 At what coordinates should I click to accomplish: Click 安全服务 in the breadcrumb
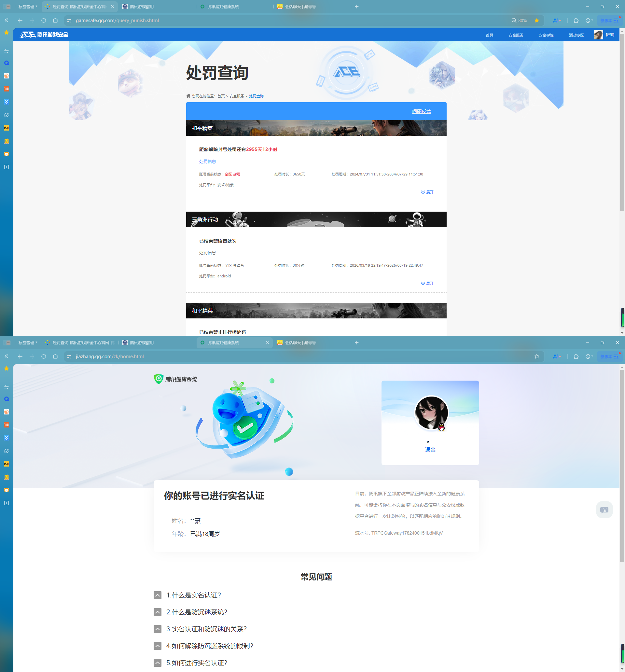click(237, 96)
